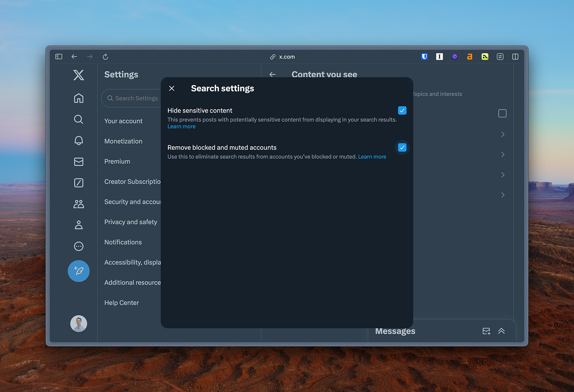Open first chevron row under Content you see
The image size is (574, 392).
tap(503, 134)
